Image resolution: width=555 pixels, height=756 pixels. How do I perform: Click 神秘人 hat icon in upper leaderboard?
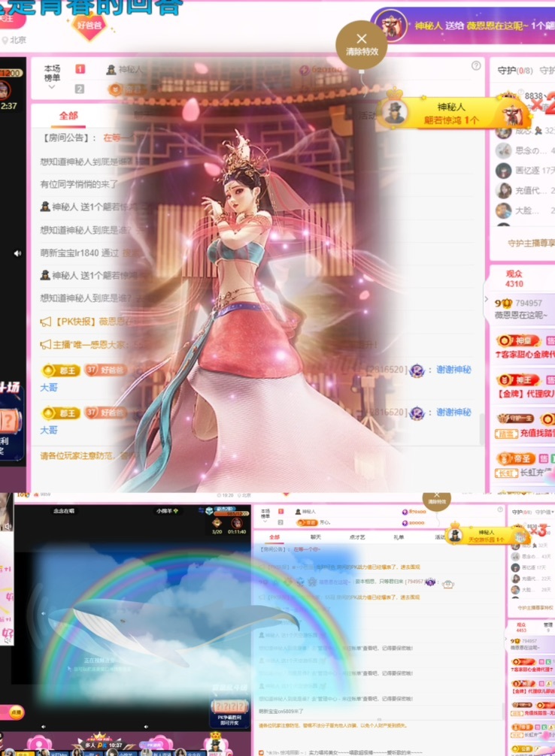[111, 69]
